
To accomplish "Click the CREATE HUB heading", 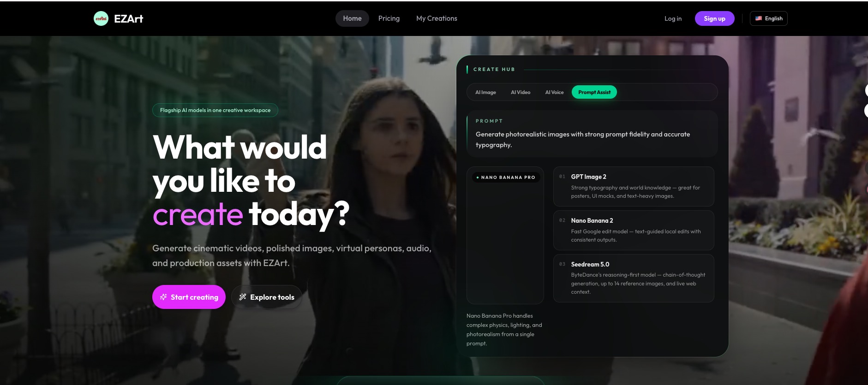I will tap(494, 69).
